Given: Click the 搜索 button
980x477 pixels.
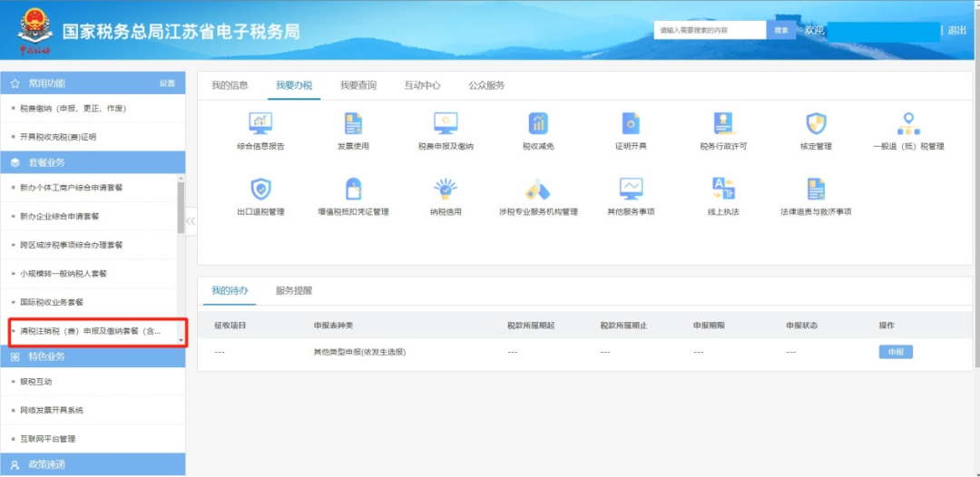Looking at the screenshot, I should click(x=781, y=30).
